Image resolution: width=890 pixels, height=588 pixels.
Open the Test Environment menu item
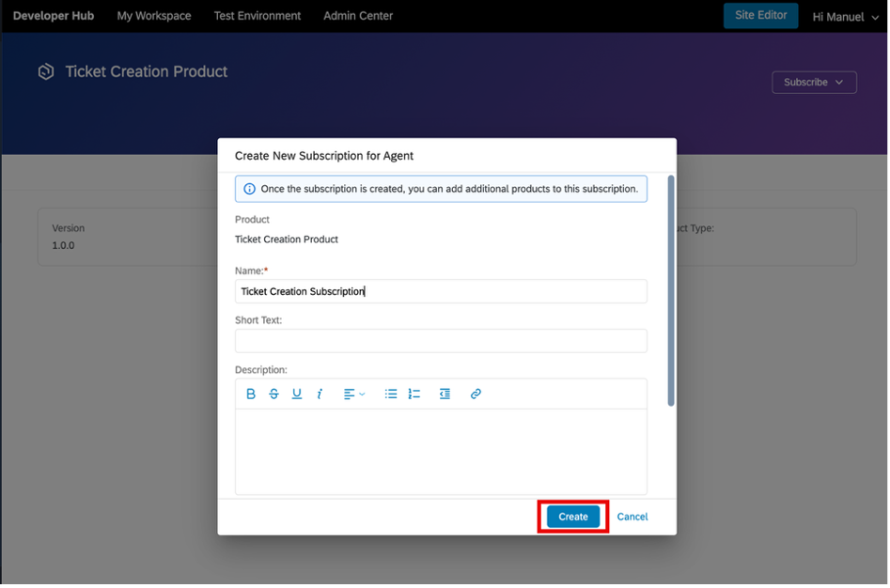[x=258, y=16]
